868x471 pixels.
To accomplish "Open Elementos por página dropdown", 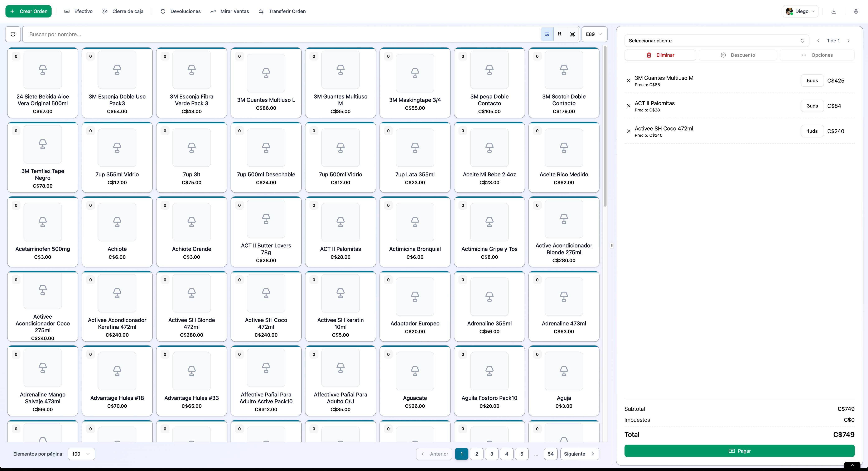I will (x=81, y=454).
